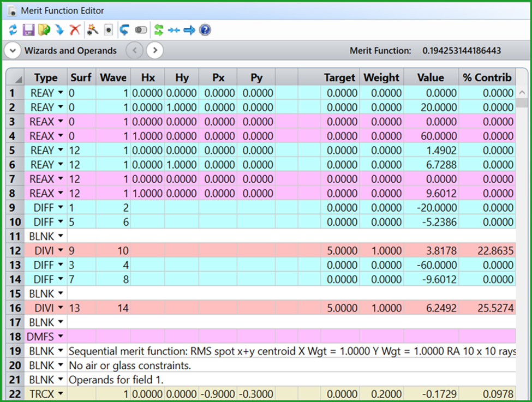Click the next navigation arrow button
Image resolution: width=532 pixels, height=402 pixels.
pyautogui.click(x=155, y=50)
